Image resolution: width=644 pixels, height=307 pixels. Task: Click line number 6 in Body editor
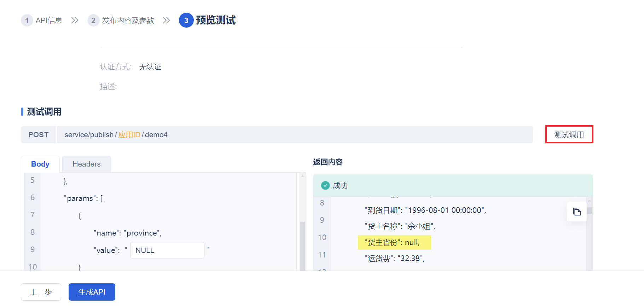(x=33, y=197)
